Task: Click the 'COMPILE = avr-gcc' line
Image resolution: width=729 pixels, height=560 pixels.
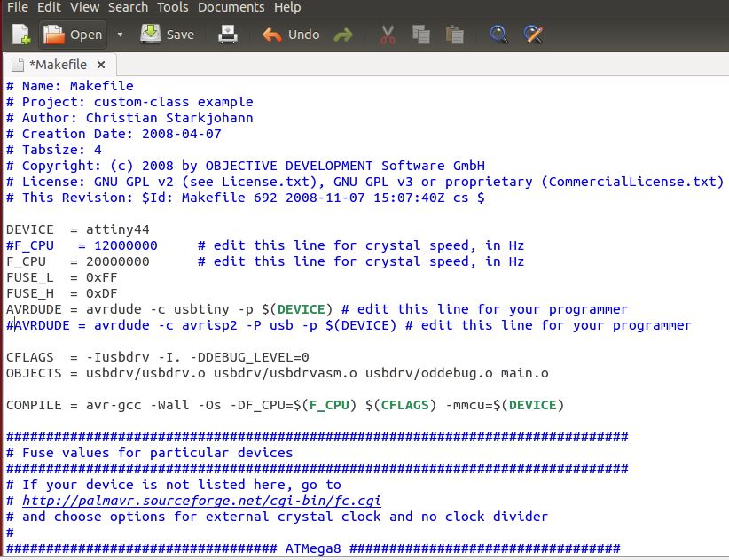Action: (285, 405)
